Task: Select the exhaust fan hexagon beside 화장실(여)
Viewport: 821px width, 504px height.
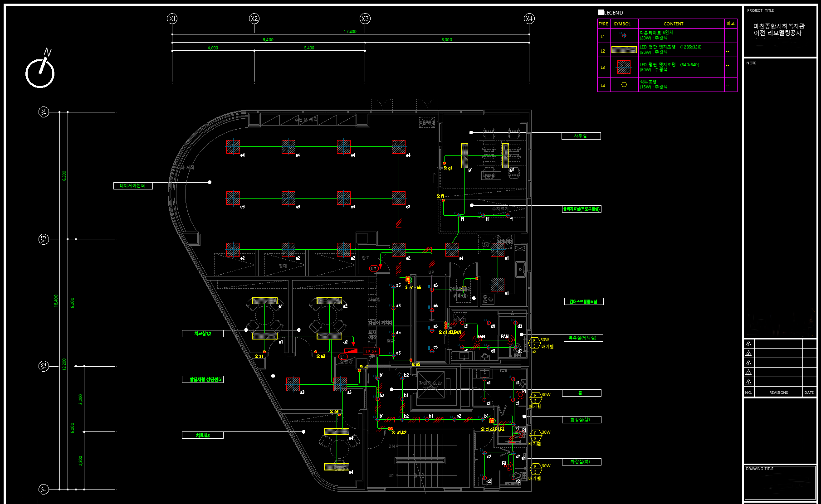Action: coord(535,469)
